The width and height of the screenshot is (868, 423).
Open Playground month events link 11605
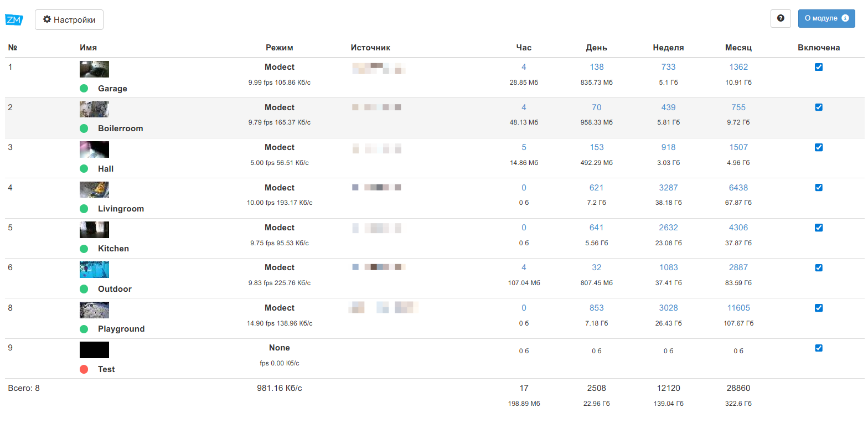(x=738, y=308)
